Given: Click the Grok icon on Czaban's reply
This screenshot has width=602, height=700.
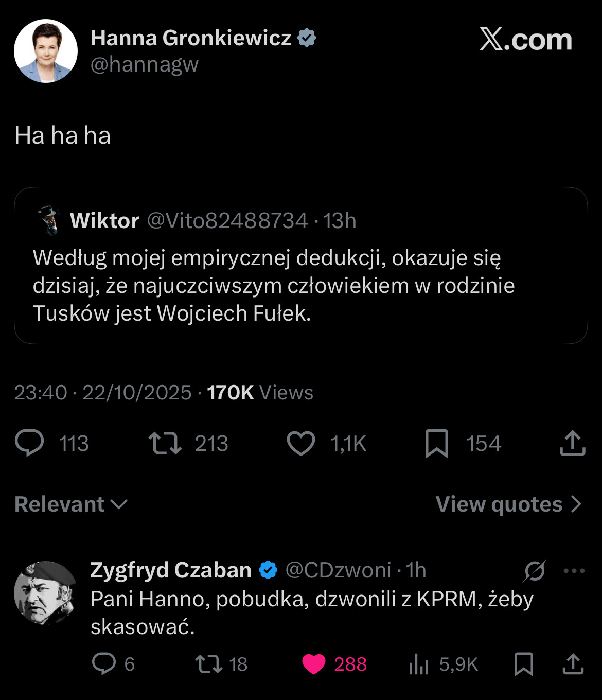Looking at the screenshot, I should (x=535, y=570).
